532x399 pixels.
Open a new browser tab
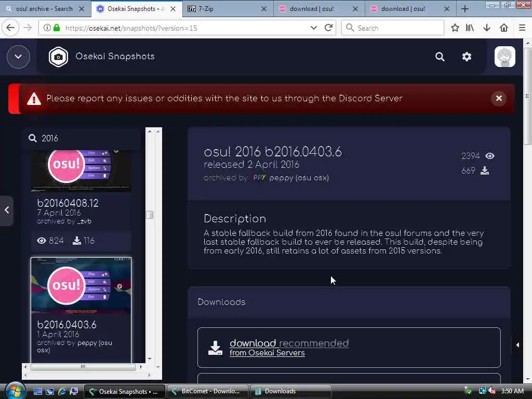(x=465, y=9)
